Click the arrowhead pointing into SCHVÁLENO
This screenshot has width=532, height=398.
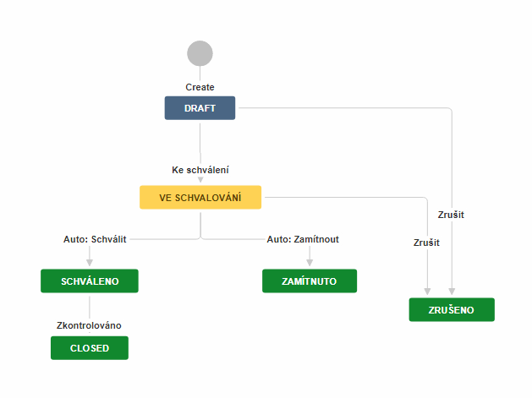click(x=89, y=264)
